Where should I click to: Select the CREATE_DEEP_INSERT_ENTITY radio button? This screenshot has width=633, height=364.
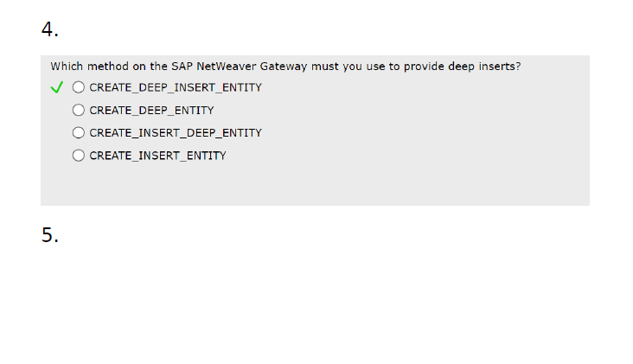pos(79,87)
